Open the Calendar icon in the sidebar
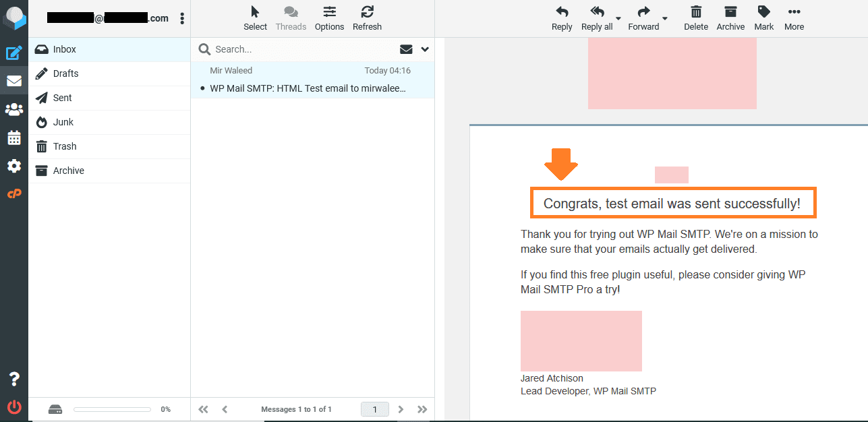 coord(14,138)
